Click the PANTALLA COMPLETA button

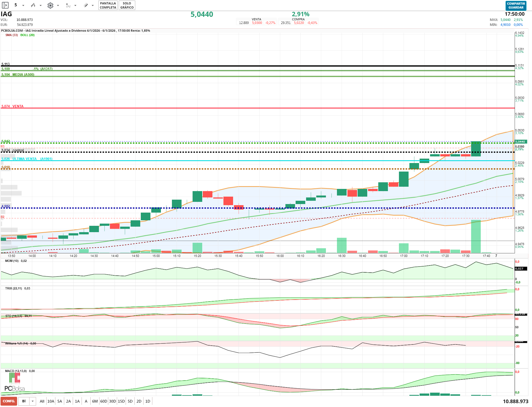(108, 5)
